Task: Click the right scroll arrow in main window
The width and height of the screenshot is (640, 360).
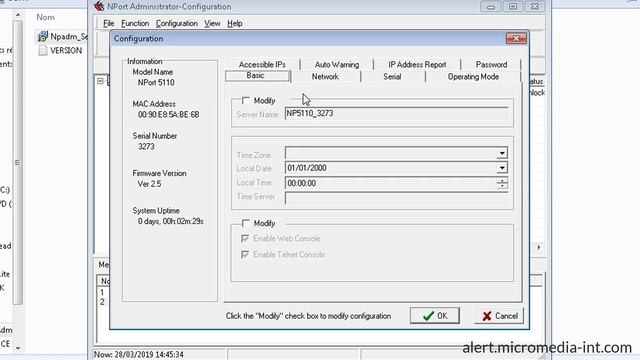Action: coord(539,247)
